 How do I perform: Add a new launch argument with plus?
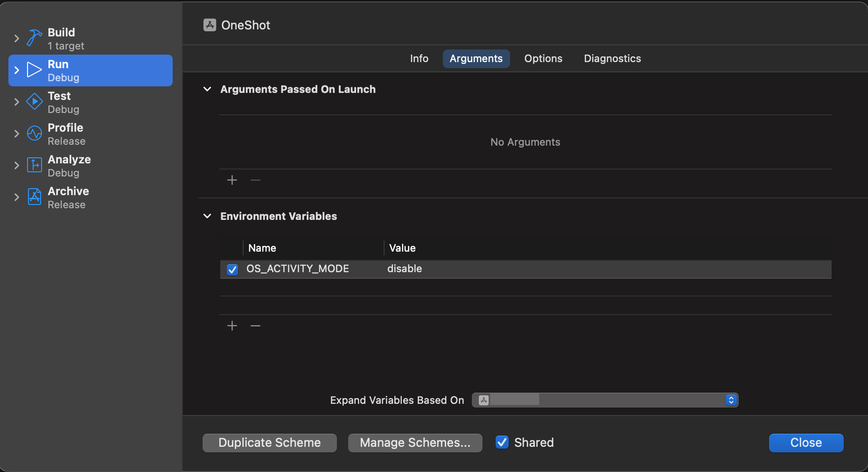[232, 180]
